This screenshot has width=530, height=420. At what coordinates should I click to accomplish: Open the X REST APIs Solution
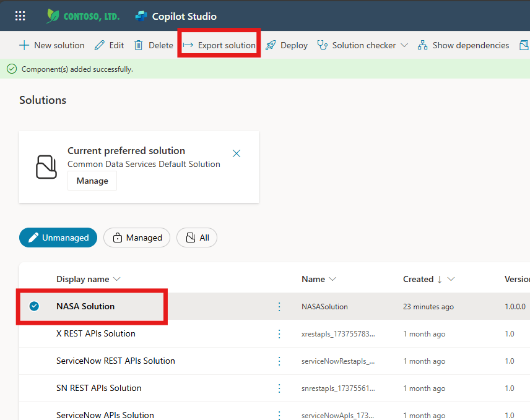click(x=95, y=333)
